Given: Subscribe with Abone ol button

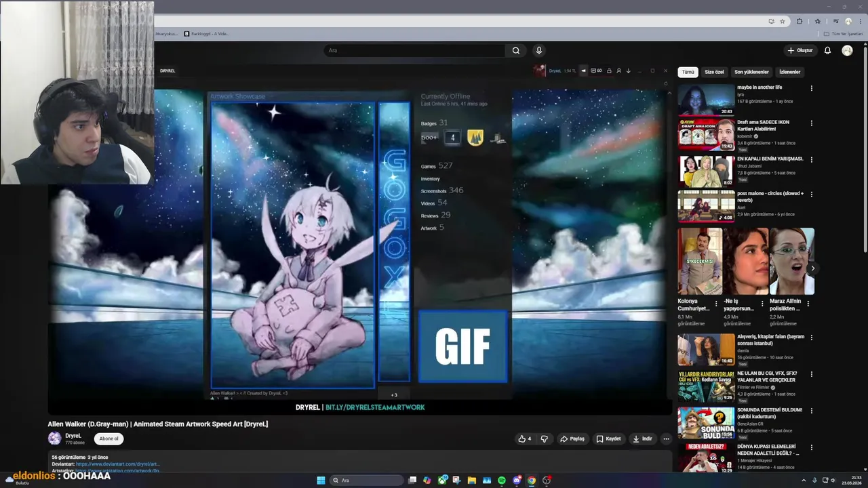Looking at the screenshot, I should (108, 439).
